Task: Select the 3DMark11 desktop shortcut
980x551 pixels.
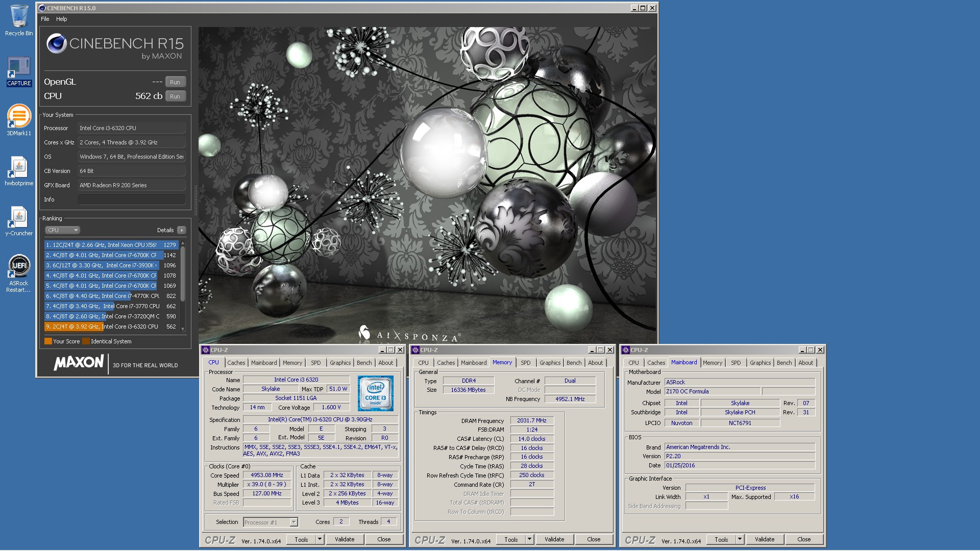Action: tap(19, 120)
